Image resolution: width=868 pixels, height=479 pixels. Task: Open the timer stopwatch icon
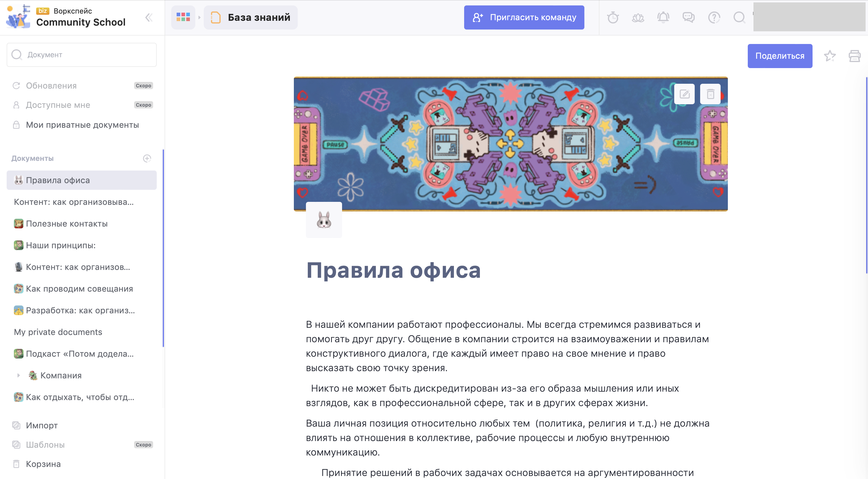point(613,17)
